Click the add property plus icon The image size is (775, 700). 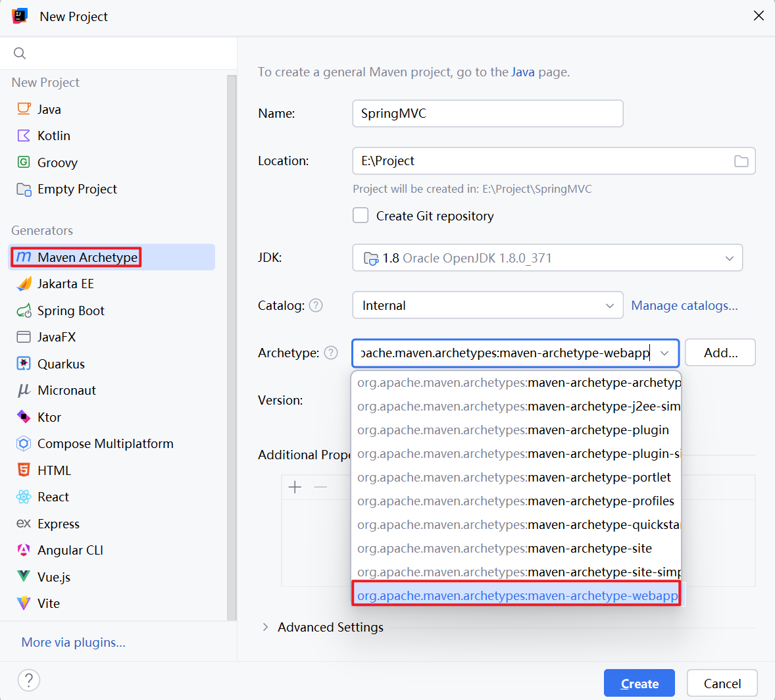point(295,488)
